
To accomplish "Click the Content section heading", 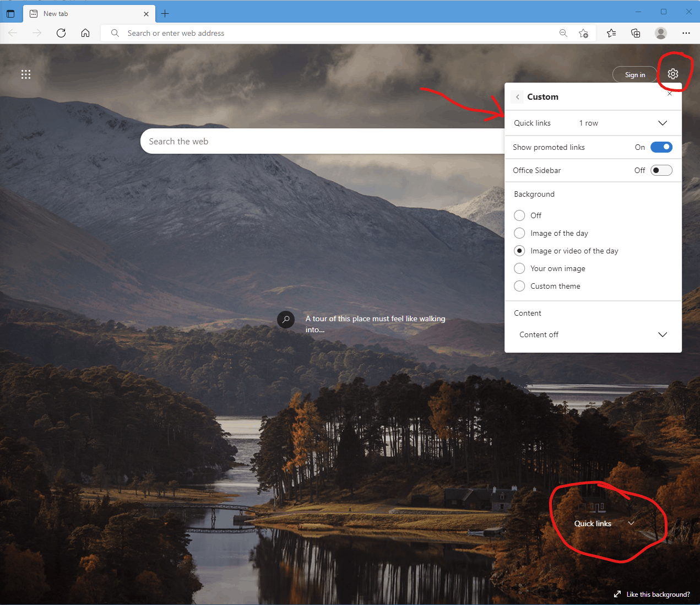I will click(528, 313).
